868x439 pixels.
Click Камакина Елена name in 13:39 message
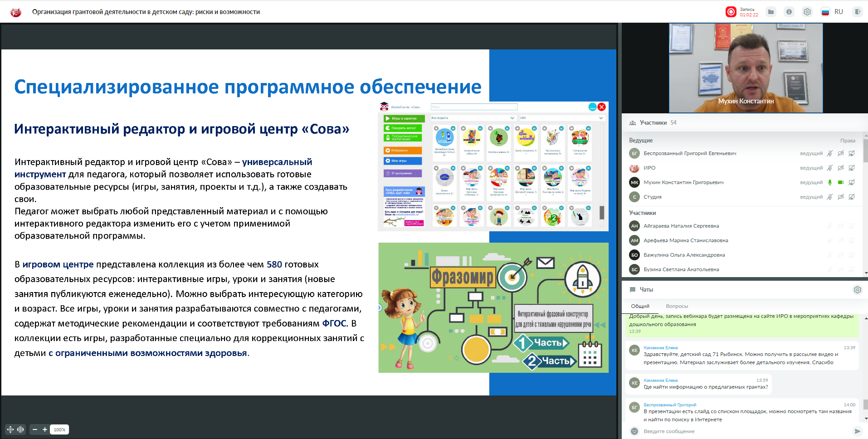click(660, 348)
